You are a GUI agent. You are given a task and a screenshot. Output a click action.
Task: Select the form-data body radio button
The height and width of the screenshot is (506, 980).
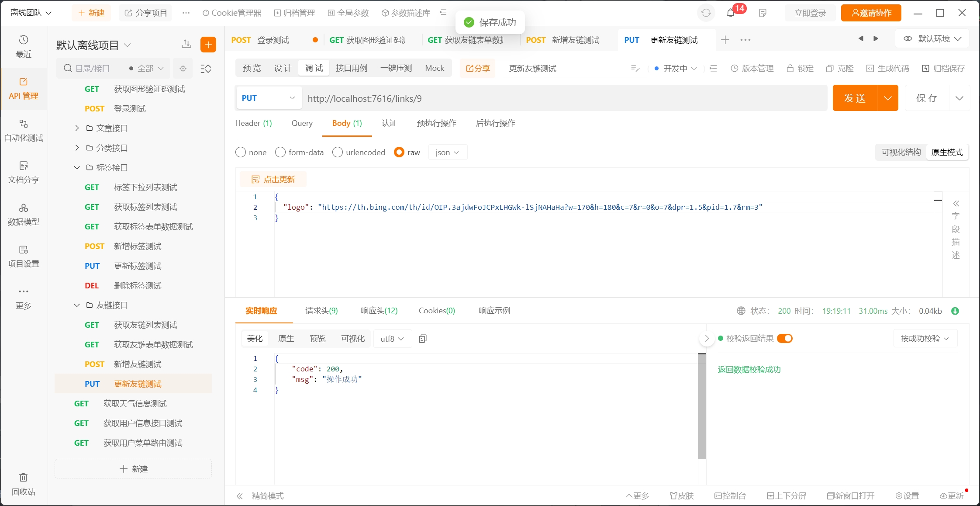[280, 152]
